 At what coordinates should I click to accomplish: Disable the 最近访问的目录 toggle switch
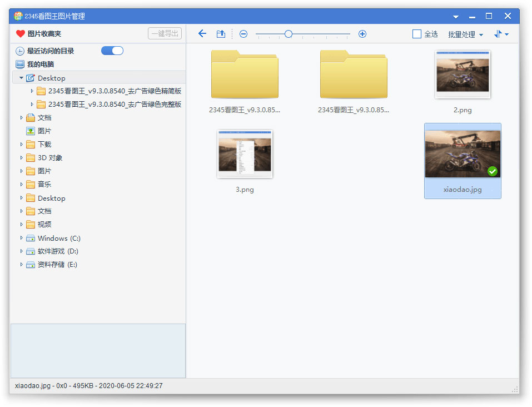[112, 50]
